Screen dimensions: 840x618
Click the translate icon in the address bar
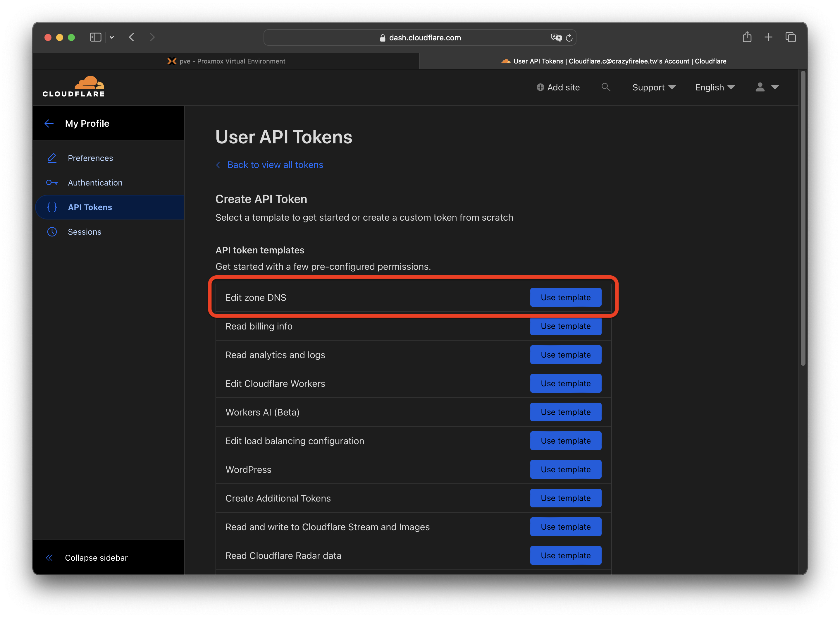(556, 37)
